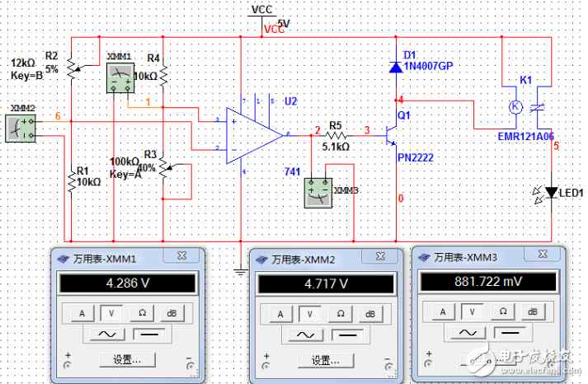Close the 万用表-XMM2 window
The height and width of the screenshot is (384, 588).
pos(380,256)
